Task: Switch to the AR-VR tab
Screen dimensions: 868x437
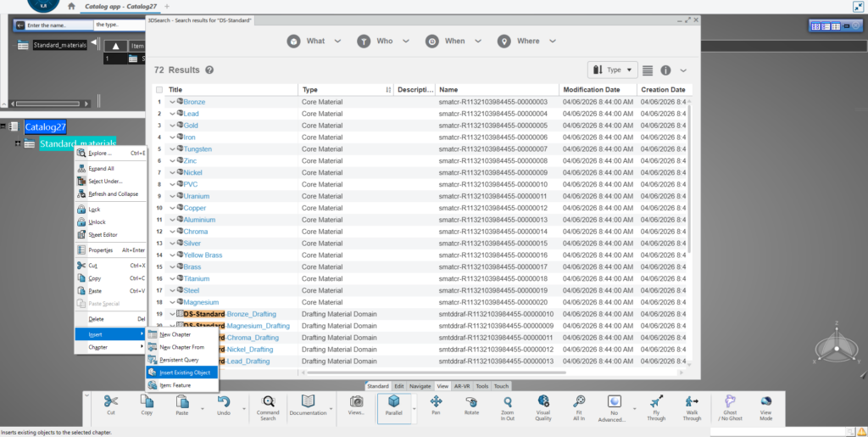Action: coord(462,385)
